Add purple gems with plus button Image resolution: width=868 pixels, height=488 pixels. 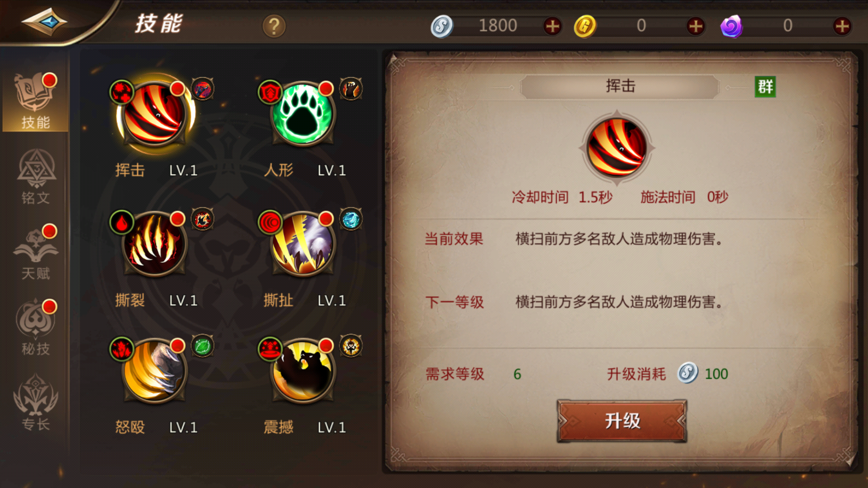coord(842,26)
